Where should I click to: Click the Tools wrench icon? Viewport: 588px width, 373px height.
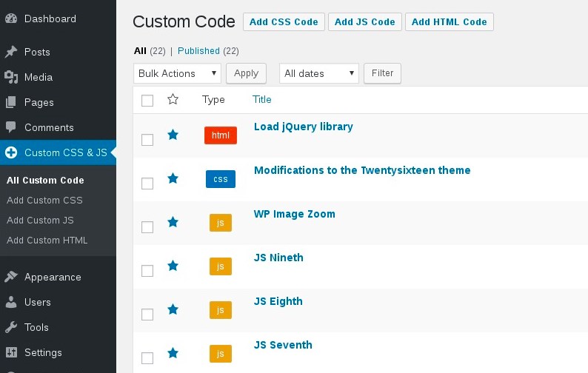pyautogui.click(x=11, y=327)
